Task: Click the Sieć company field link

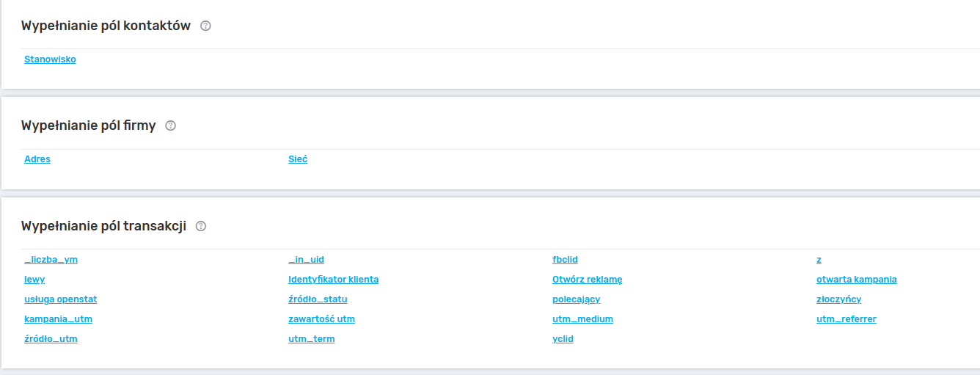Action: pyautogui.click(x=298, y=159)
